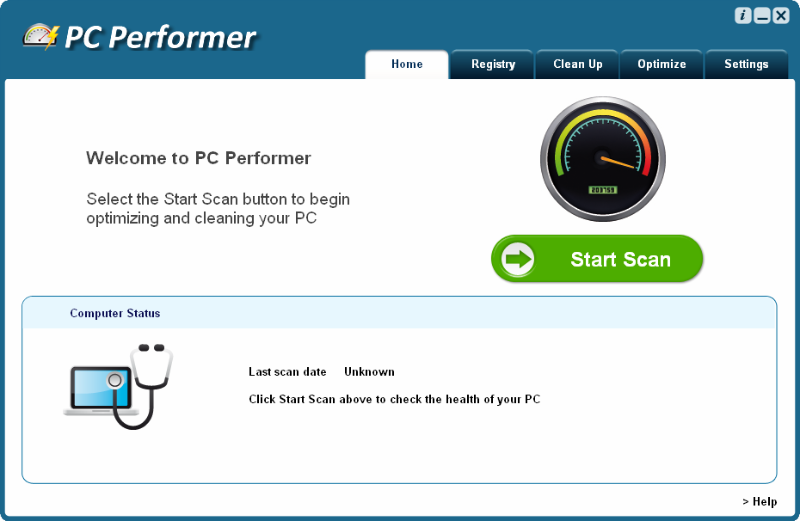Screen dimensions: 800x521
Task: Close the PC Performer window
Action: 781,16
